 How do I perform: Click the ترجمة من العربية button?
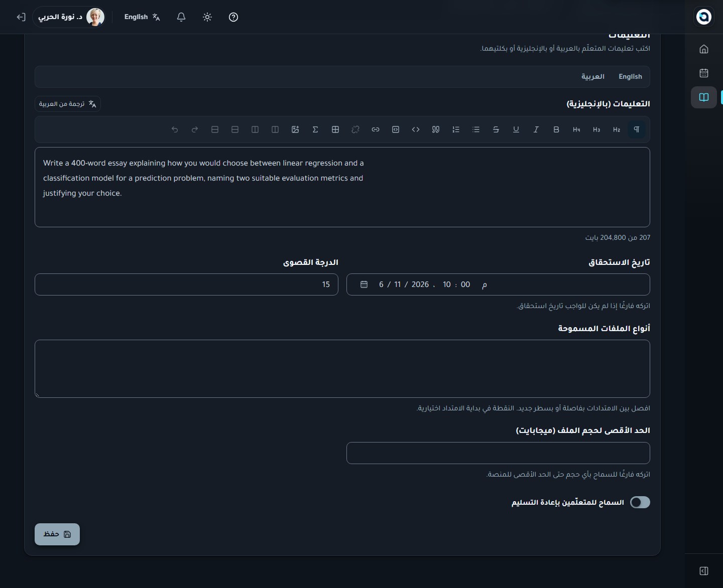pyautogui.click(x=68, y=104)
